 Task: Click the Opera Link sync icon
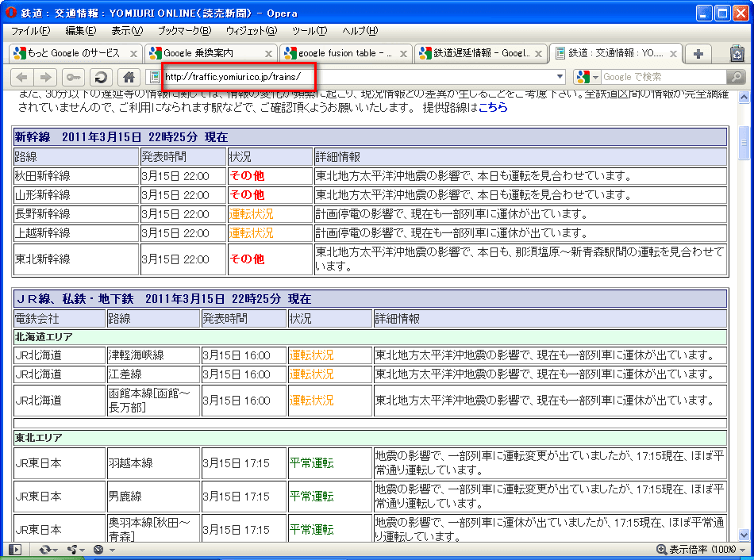point(46,550)
